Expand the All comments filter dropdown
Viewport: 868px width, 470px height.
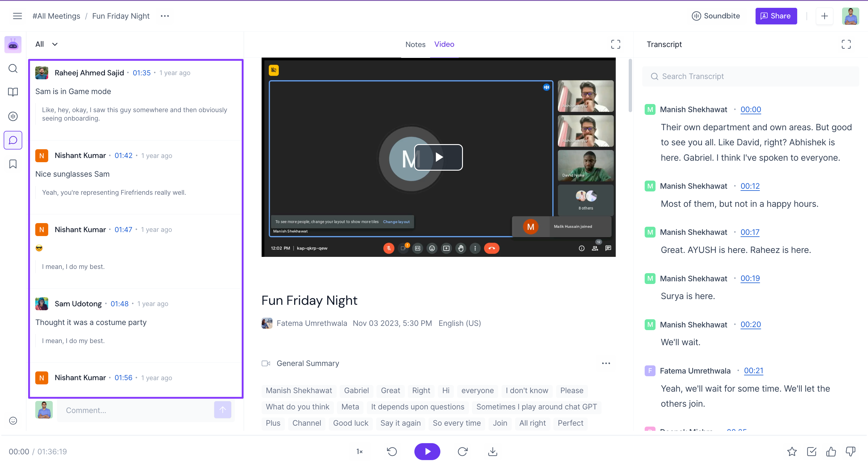[x=46, y=44]
